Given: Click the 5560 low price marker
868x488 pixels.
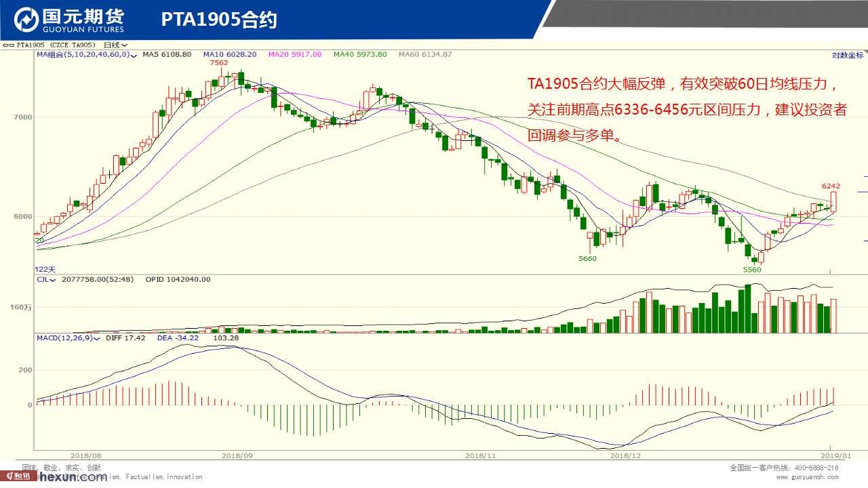Looking at the screenshot, I should (752, 270).
